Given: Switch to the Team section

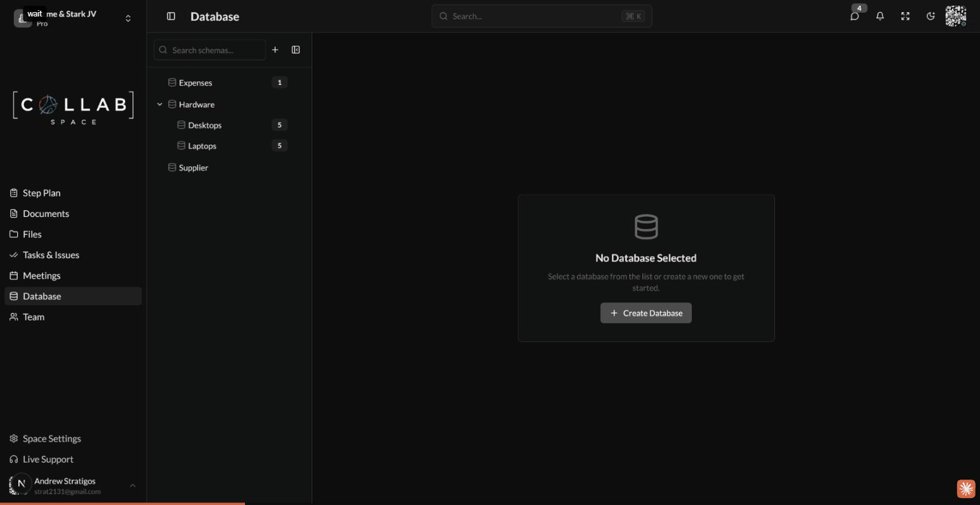Looking at the screenshot, I should pyautogui.click(x=33, y=317).
